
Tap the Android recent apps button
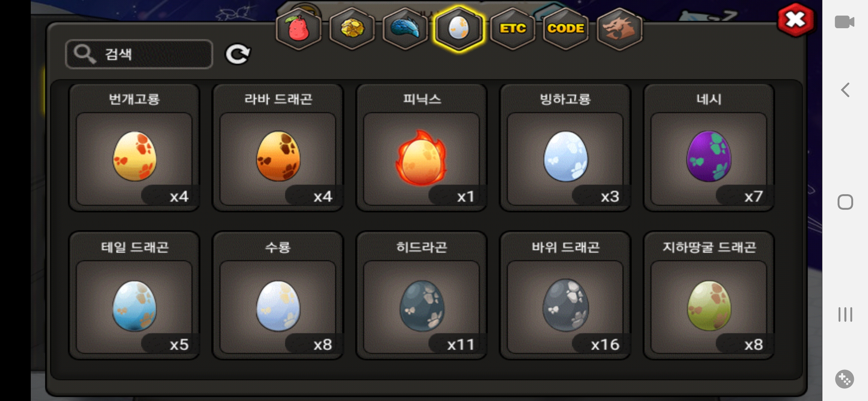pos(845,314)
